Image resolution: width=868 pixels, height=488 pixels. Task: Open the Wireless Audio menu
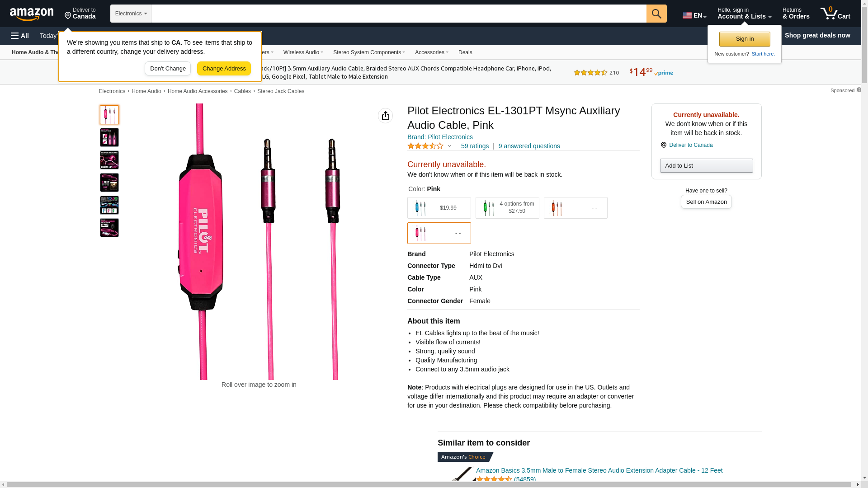(x=303, y=52)
